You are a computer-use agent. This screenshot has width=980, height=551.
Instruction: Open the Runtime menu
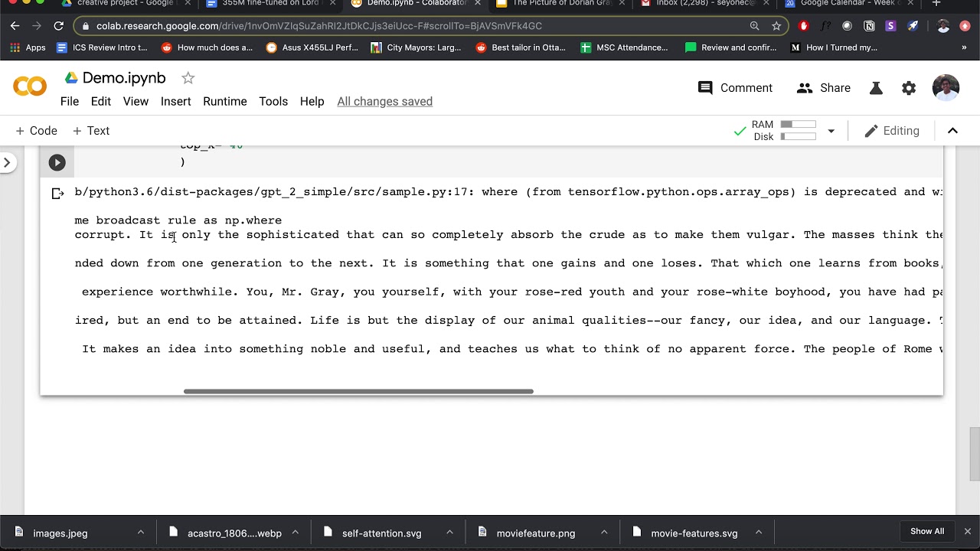[225, 101]
